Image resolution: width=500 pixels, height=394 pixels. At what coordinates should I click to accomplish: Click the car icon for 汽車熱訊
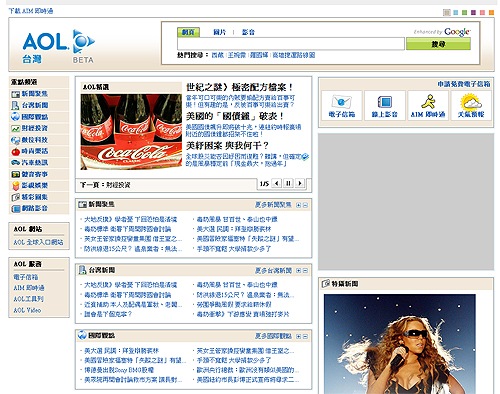pos(15,163)
